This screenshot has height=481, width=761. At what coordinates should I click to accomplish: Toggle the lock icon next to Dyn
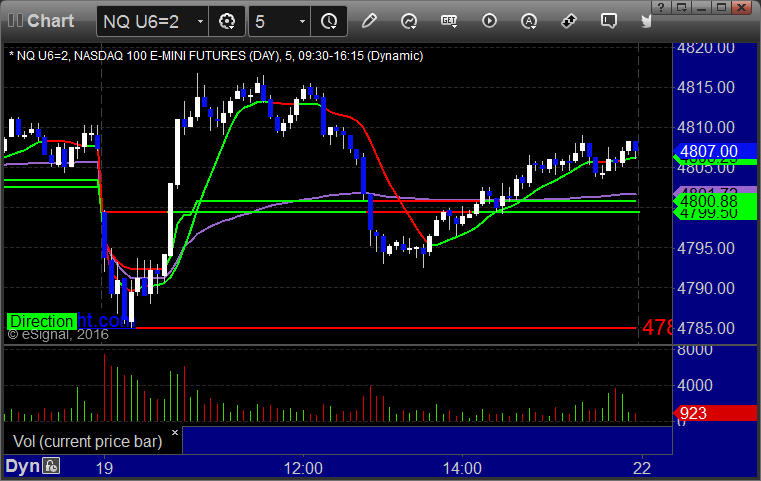[51, 466]
